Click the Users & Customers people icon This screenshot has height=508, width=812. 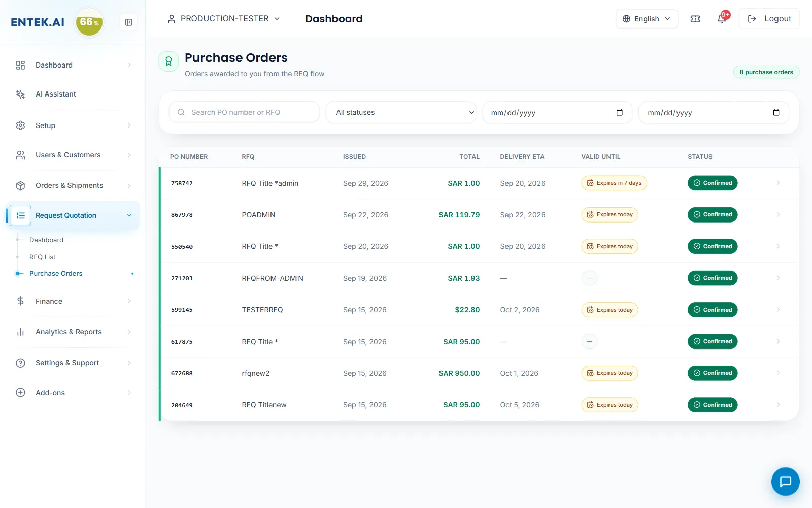pyautogui.click(x=20, y=155)
